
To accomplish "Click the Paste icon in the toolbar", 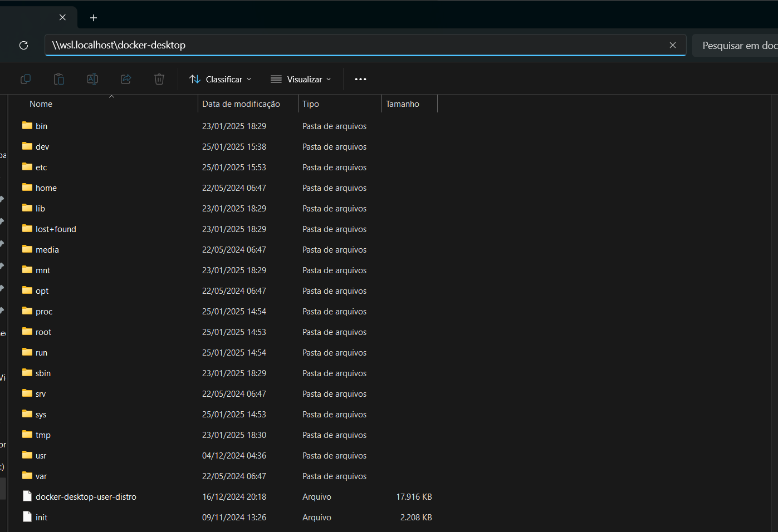I will click(x=59, y=79).
